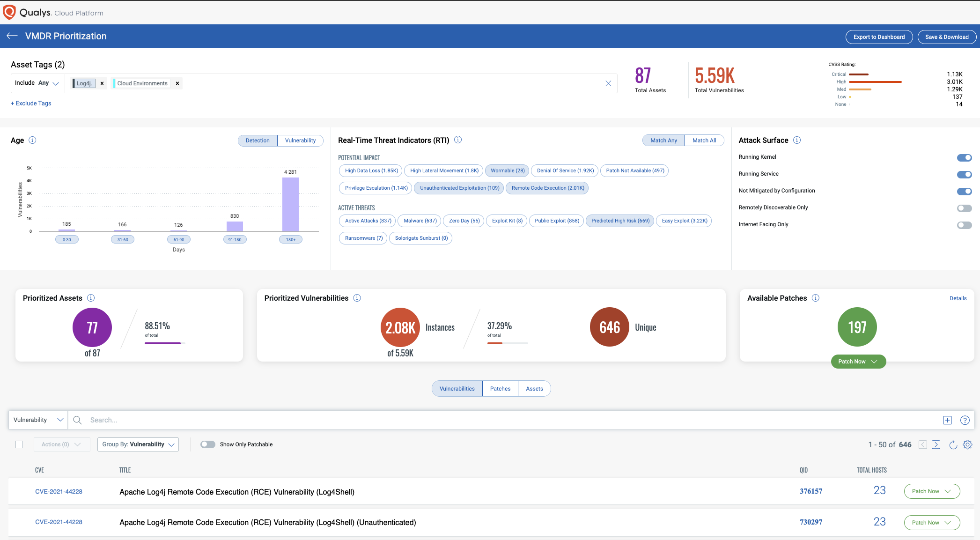Select the 91-180 days age bucket
This screenshot has height=540, width=980.
tap(235, 239)
